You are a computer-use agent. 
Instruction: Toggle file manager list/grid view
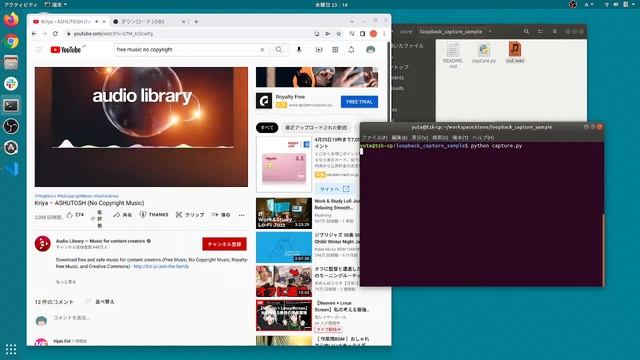coord(540,31)
